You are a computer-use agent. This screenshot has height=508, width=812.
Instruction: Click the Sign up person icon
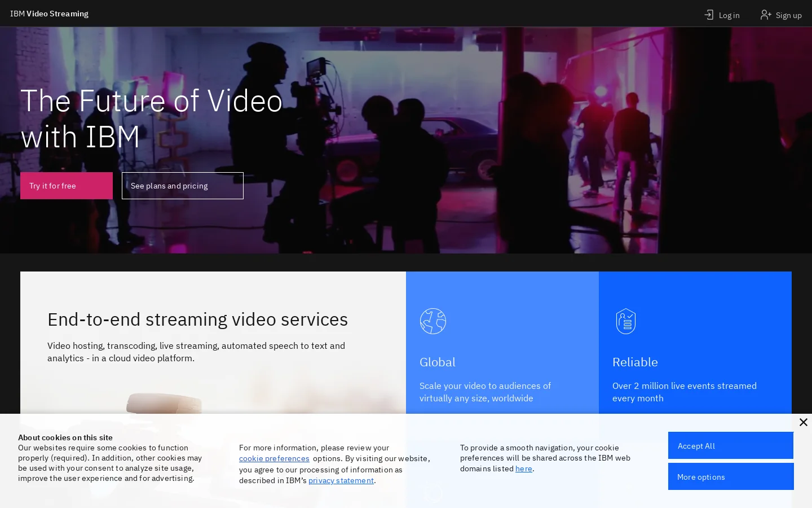(x=766, y=15)
